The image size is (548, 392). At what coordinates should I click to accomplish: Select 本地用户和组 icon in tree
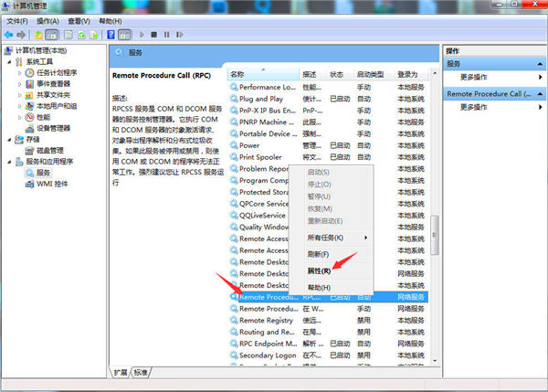click(30, 106)
